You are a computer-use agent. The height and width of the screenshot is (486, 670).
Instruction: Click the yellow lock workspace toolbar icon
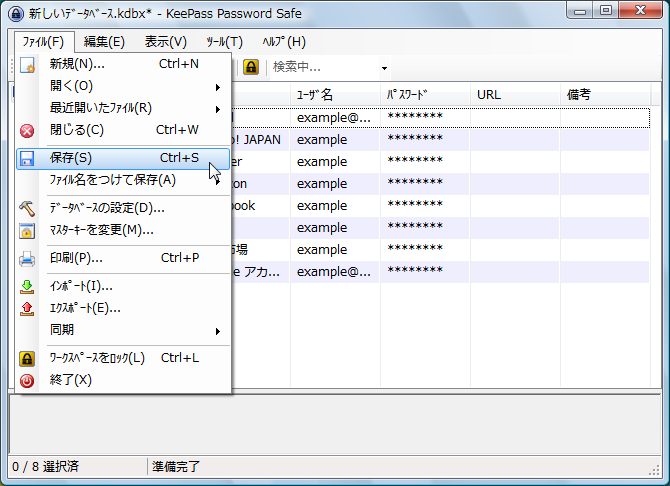pyautogui.click(x=251, y=67)
